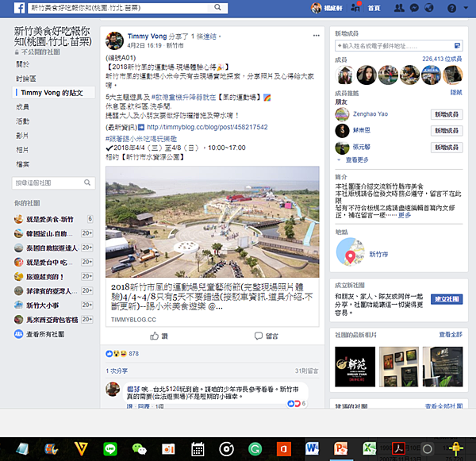
Task: Add 張元馨 as member
Action: click(447, 148)
